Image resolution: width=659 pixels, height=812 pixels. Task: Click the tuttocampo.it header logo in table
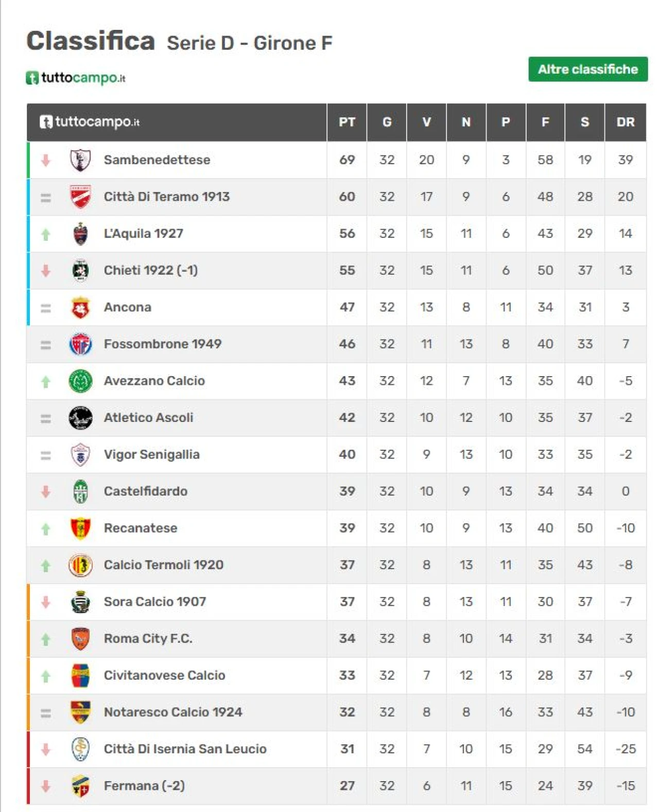90,122
